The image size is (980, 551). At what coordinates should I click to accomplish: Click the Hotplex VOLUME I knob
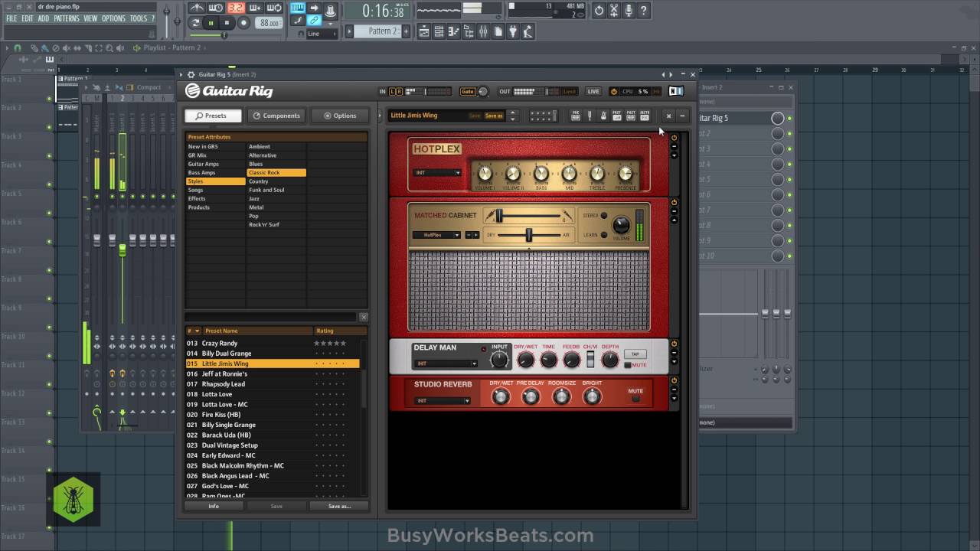tap(485, 174)
